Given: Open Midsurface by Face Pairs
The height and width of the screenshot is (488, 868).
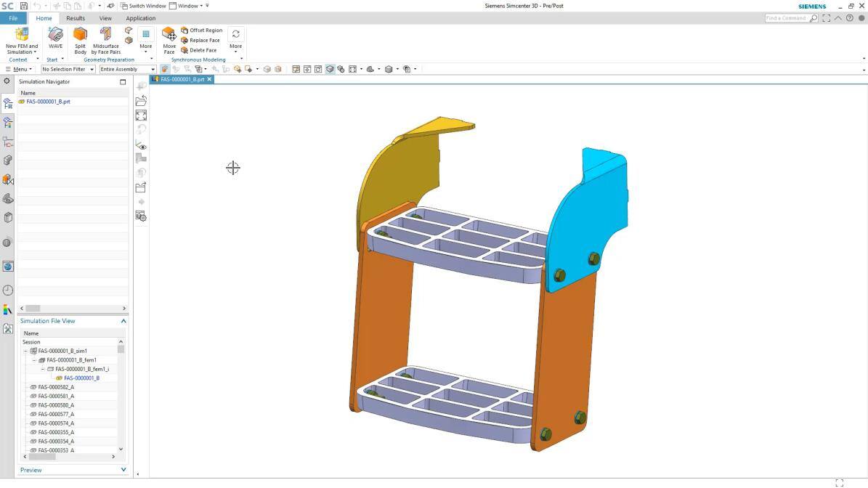Looking at the screenshot, I should click(x=105, y=38).
